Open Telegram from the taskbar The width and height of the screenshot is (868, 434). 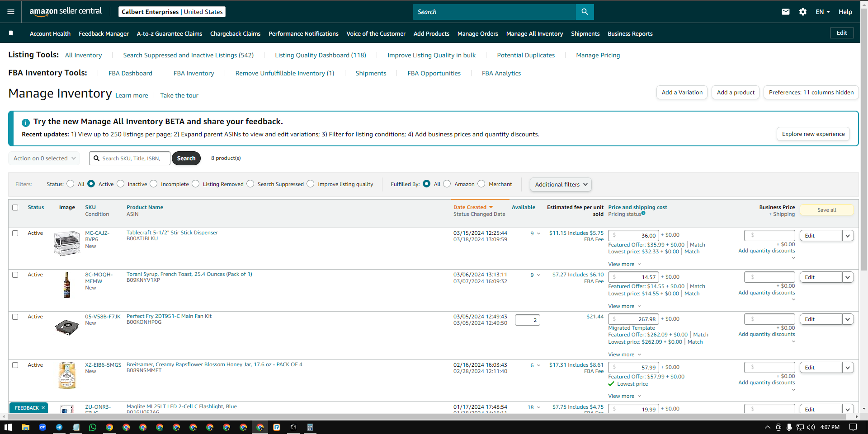coord(59,427)
